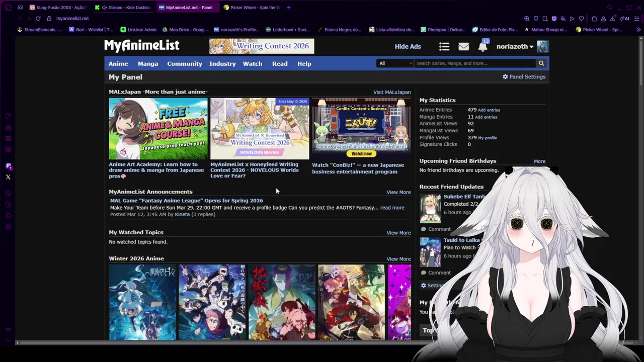This screenshot has height=362, width=644.
Task: Open Fantasy Anime League announcement
Action: coord(186,201)
